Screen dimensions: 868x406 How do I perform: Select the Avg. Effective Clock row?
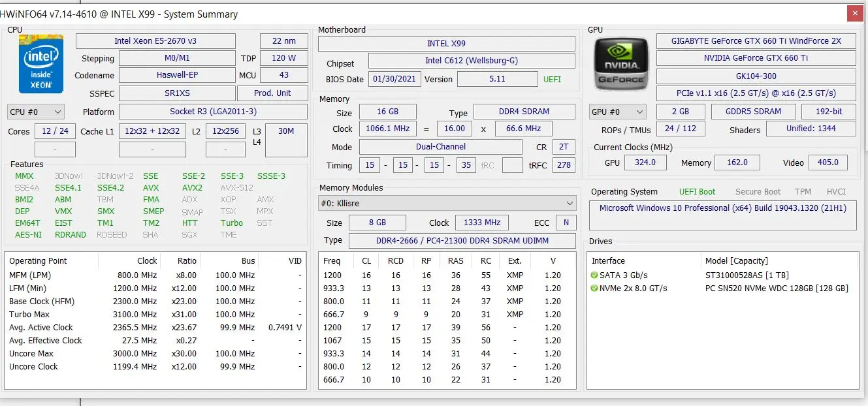point(155,341)
